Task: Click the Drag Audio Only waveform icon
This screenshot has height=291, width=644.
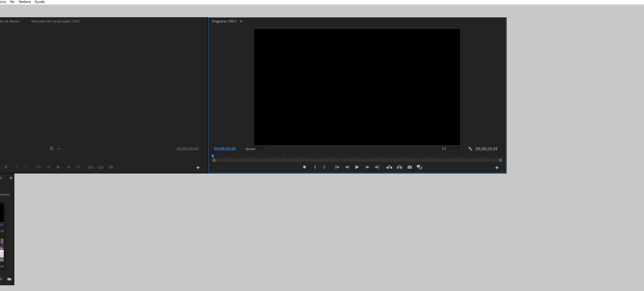Action: [59, 149]
